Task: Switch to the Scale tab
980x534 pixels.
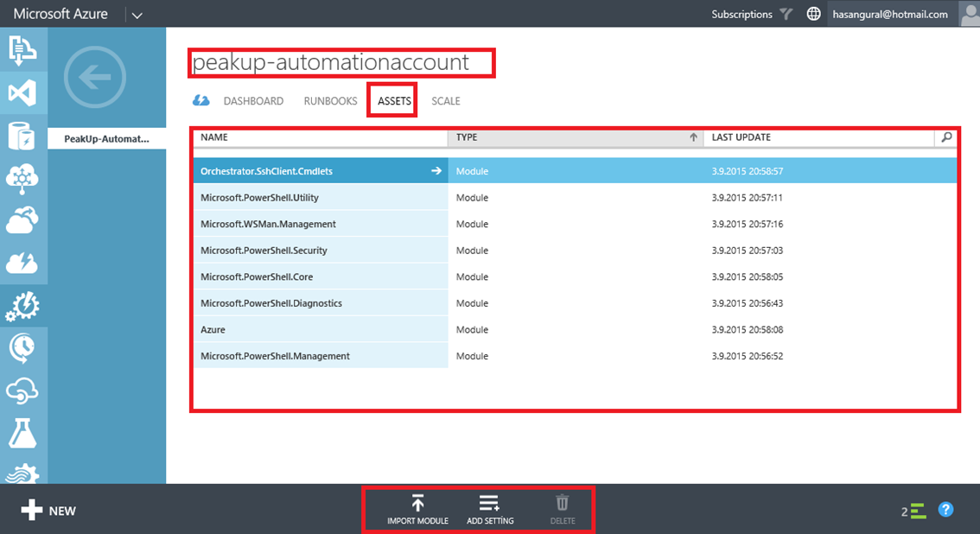Action: 446,101
